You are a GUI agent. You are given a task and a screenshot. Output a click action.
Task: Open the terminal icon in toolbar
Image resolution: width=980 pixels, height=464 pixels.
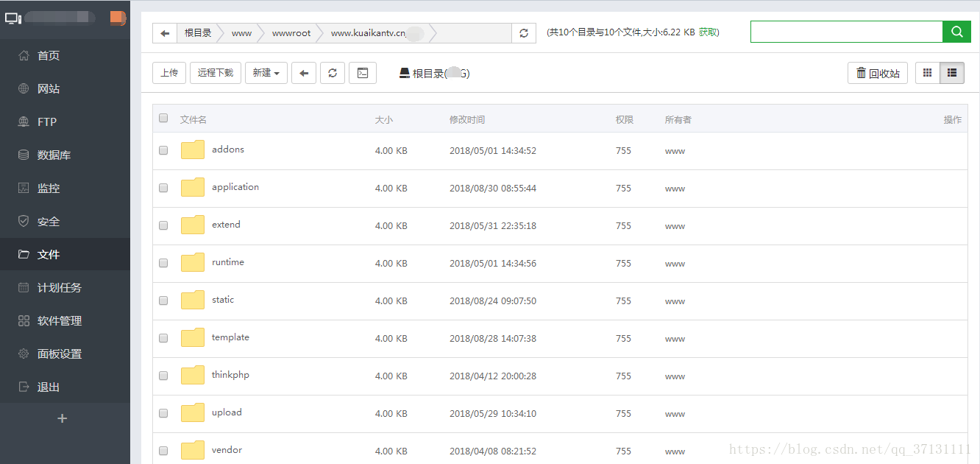click(362, 73)
